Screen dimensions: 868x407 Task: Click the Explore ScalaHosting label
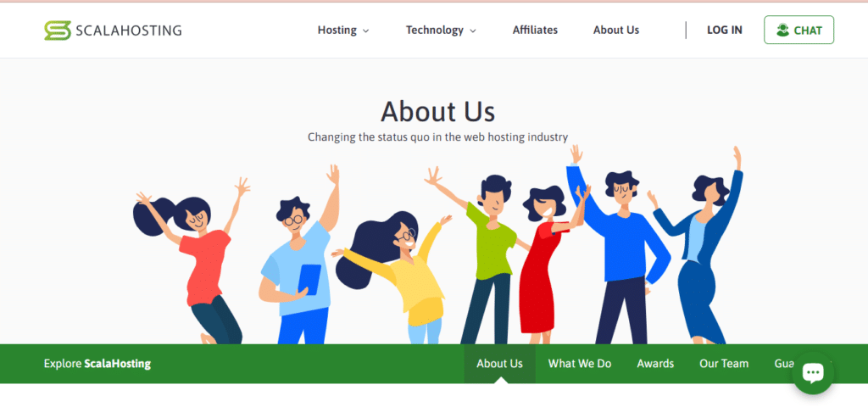(97, 364)
